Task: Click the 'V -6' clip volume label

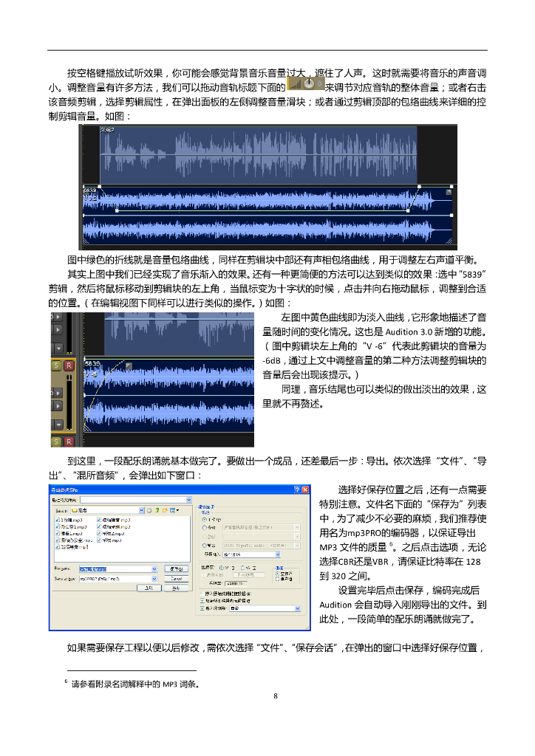Action: click(x=91, y=374)
